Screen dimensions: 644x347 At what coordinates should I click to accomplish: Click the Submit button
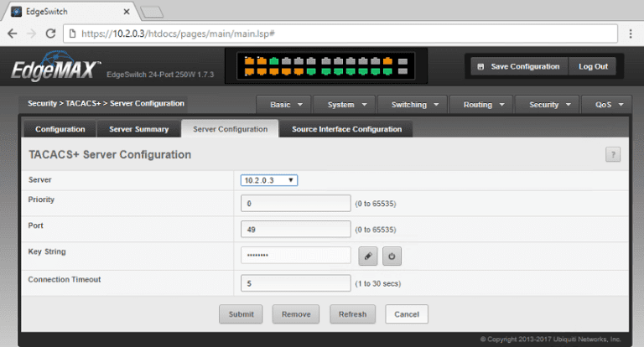pos(241,314)
